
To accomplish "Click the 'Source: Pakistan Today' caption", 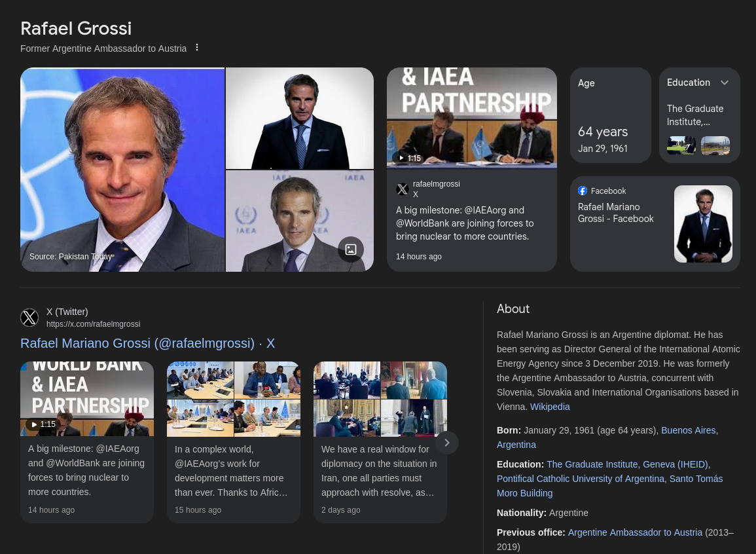I will (x=71, y=257).
